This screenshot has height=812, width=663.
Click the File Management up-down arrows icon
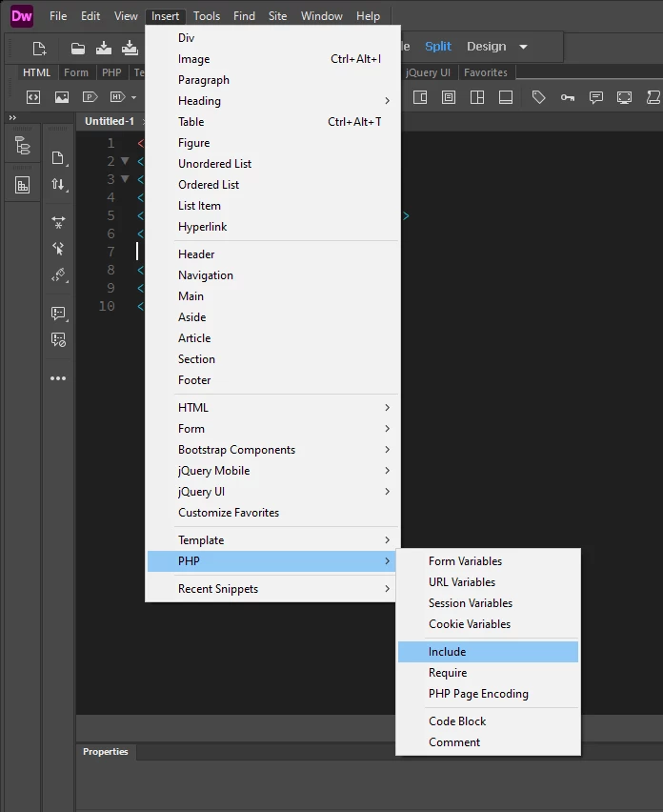point(58,184)
